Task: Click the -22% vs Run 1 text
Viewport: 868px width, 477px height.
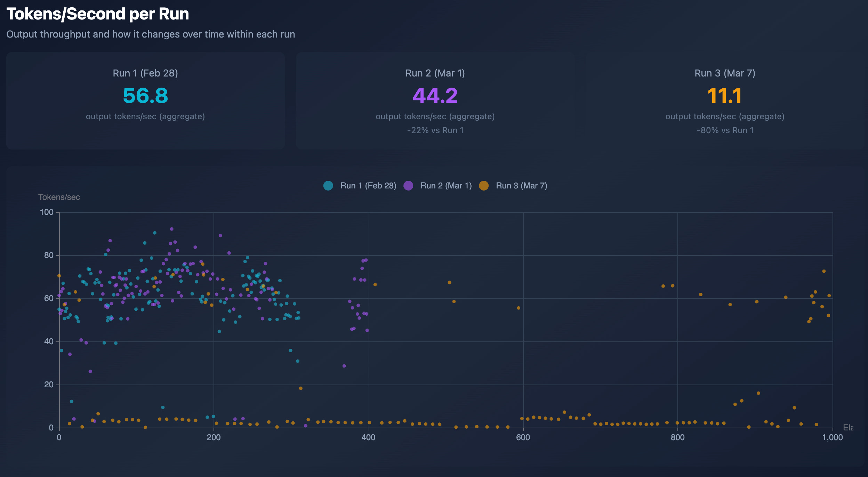Action: (435, 130)
